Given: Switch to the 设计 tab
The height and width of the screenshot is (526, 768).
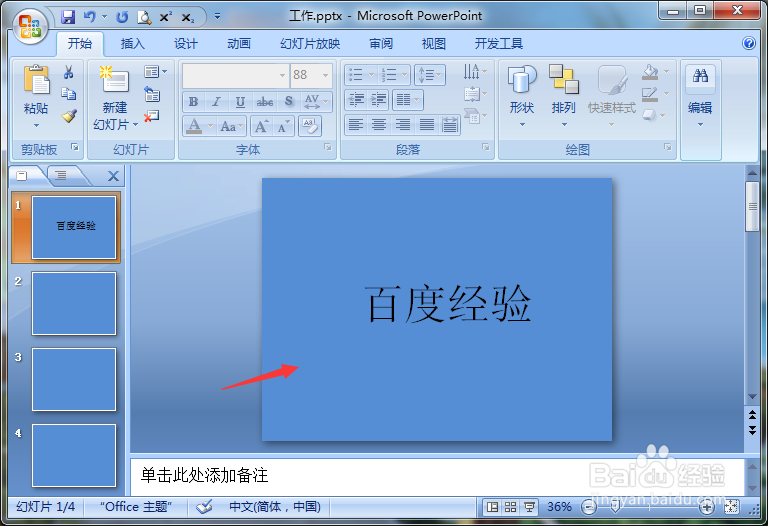Looking at the screenshot, I should point(186,44).
